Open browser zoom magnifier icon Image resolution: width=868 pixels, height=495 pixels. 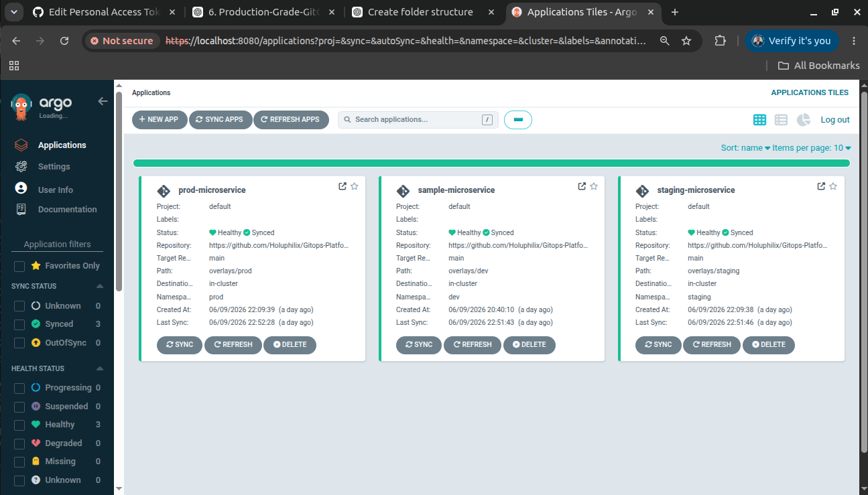664,41
